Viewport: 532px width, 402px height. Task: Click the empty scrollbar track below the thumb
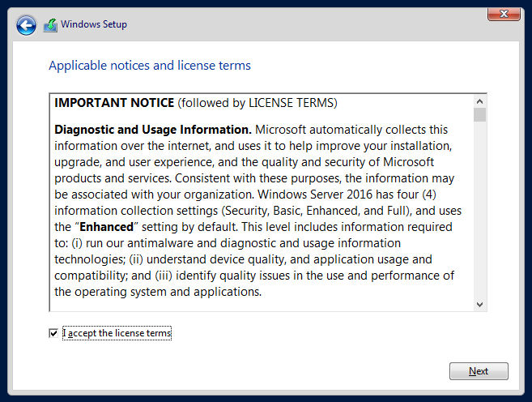click(479, 211)
